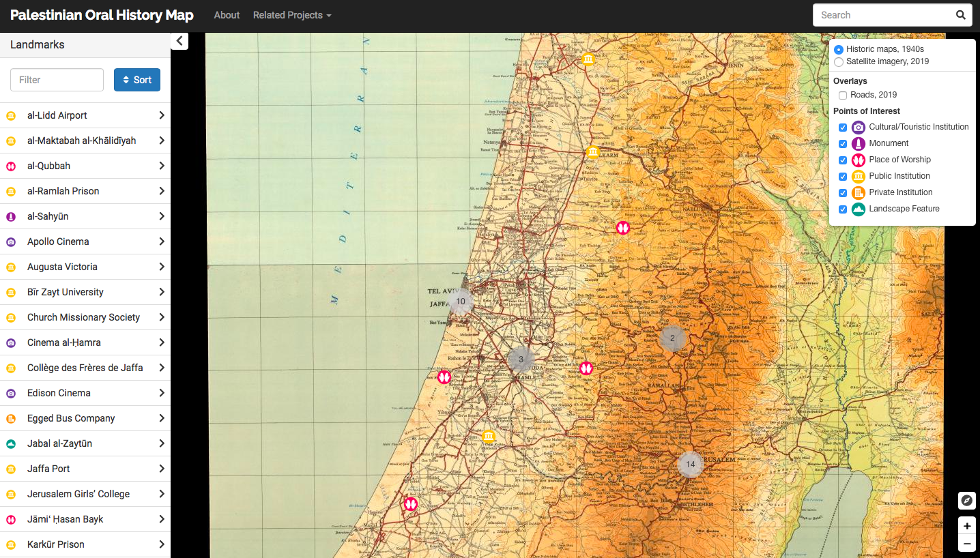Open the Jerusalem cluster marker of 14
This screenshot has height=558, width=980.
tap(690, 465)
